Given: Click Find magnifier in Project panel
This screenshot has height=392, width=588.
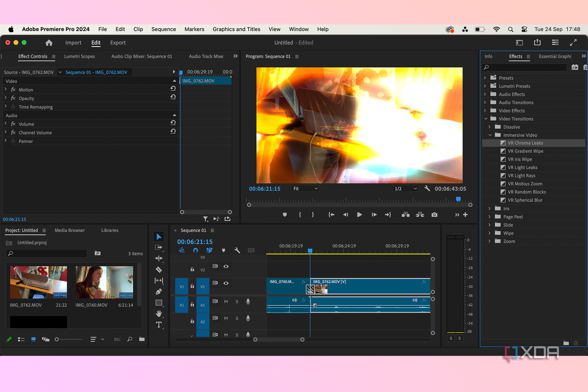Looking at the screenshot, I should point(130,339).
